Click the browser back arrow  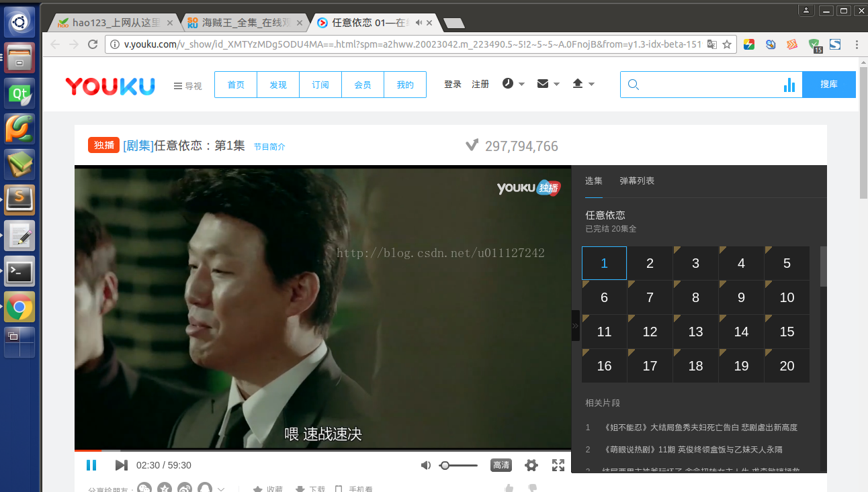(55, 44)
